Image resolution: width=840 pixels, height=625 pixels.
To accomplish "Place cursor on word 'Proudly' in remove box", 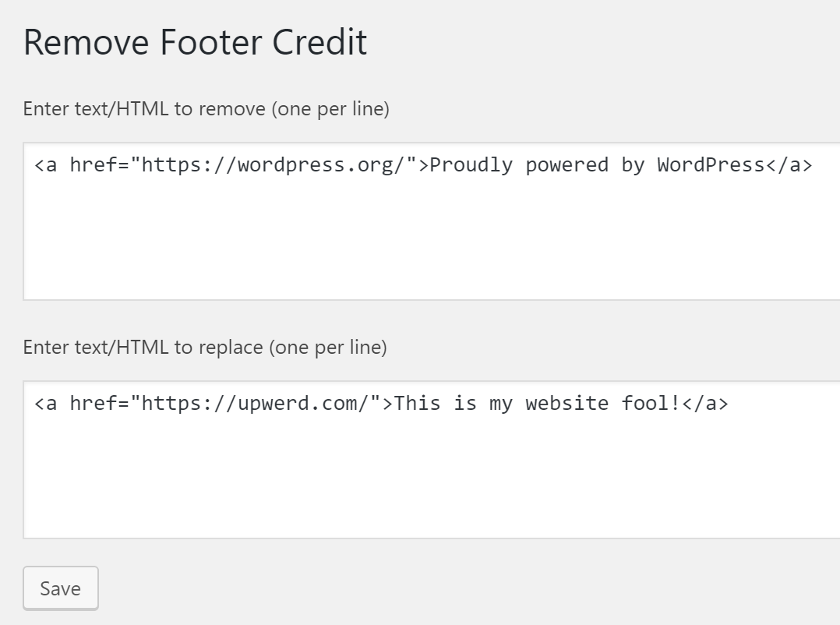I will click(471, 165).
